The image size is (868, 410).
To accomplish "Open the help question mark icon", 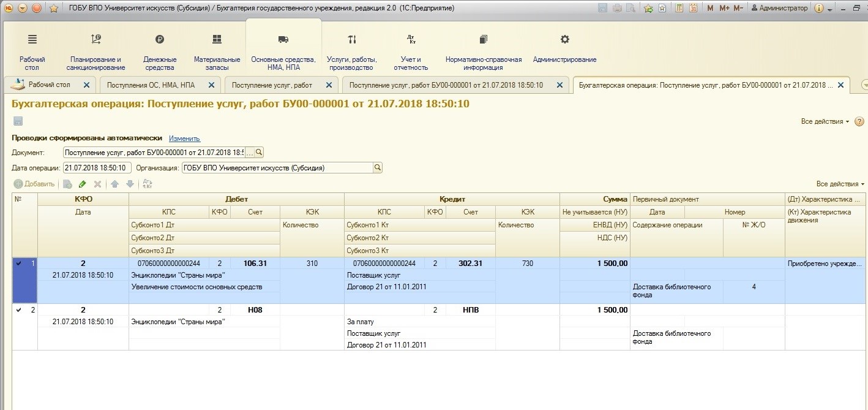I will (859, 121).
